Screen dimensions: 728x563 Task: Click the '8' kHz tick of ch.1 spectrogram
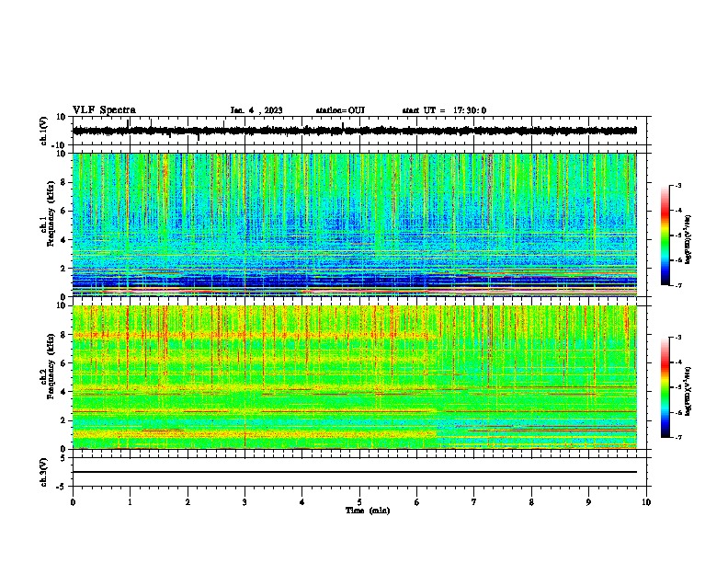click(x=63, y=182)
